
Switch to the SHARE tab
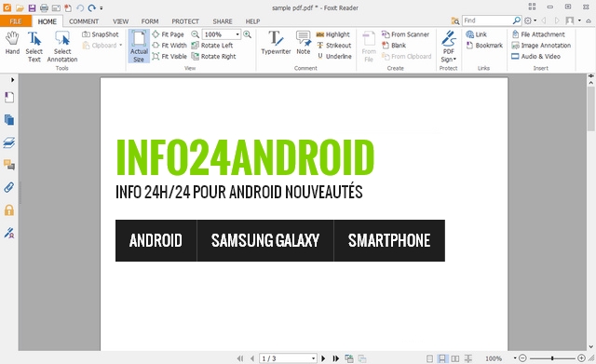tap(223, 21)
